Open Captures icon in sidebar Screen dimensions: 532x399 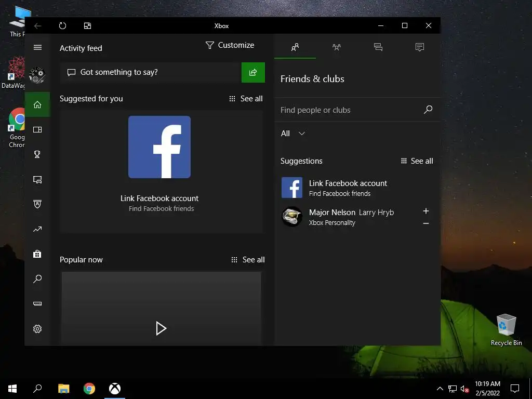click(x=37, y=179)
